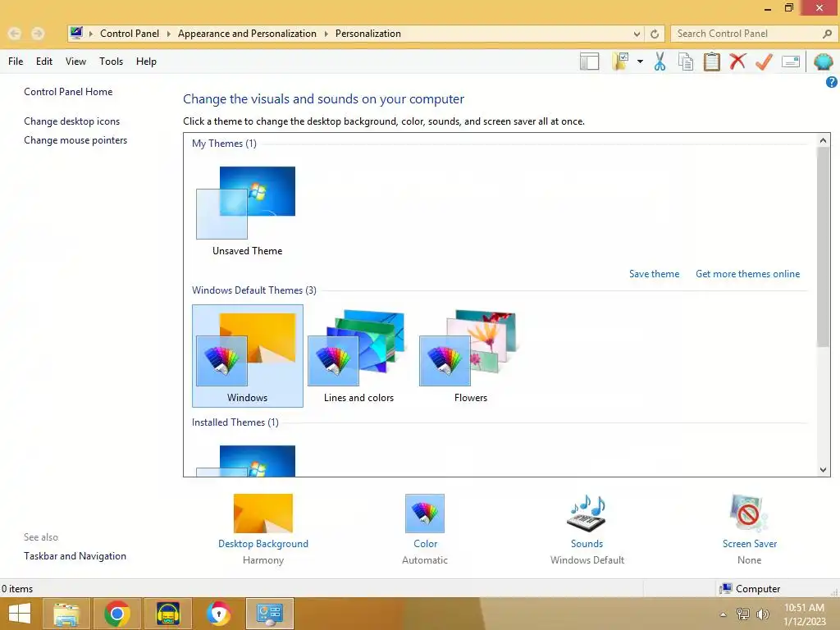Click the search magnifier icon

tap(827, 34)
